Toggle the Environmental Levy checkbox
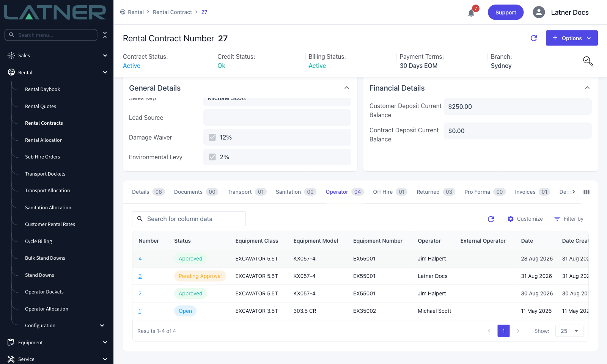Viewport: 607px width, 364px height. [212, 157]
